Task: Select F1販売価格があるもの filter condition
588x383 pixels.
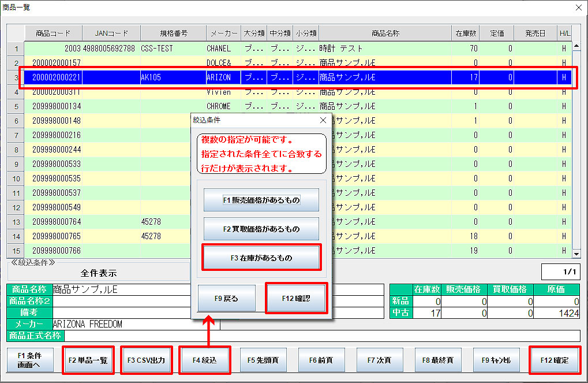Action: (x=261, y=200)
